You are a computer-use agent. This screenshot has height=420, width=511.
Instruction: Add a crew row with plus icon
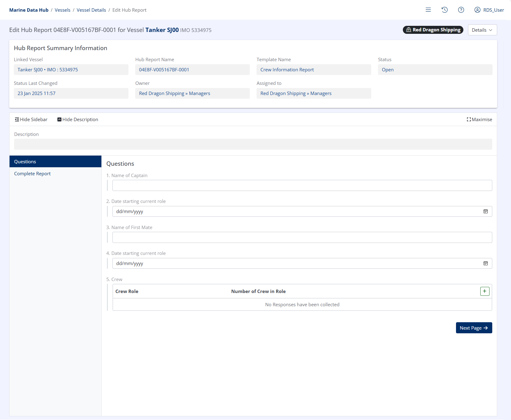click(485, 291)
